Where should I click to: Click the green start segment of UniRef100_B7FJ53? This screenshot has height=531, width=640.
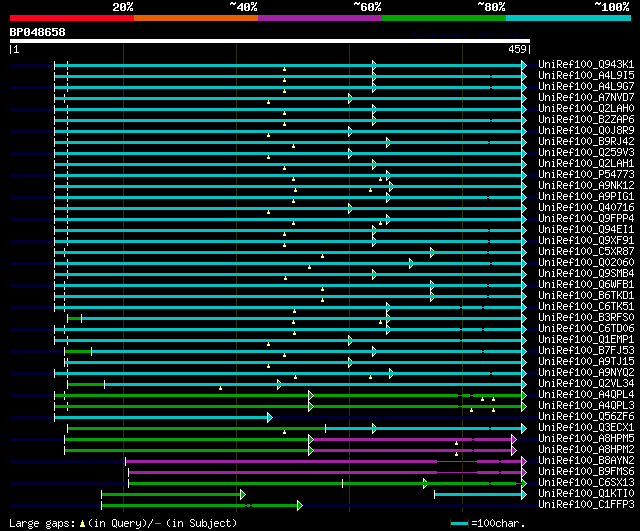[78, 351]
